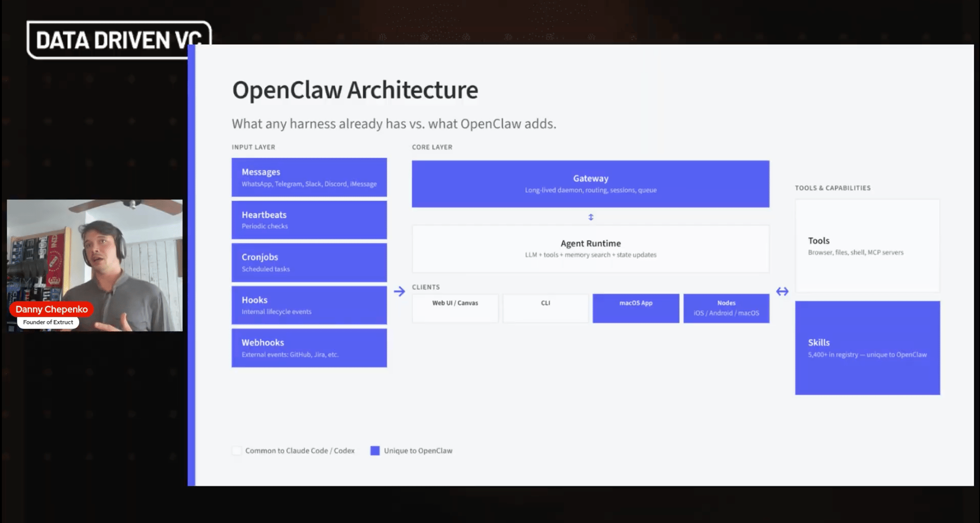This screenshot has height=523, width=980.
Task: Click the Nodes iOS / Android / macOS box
Action: [726, 308]
